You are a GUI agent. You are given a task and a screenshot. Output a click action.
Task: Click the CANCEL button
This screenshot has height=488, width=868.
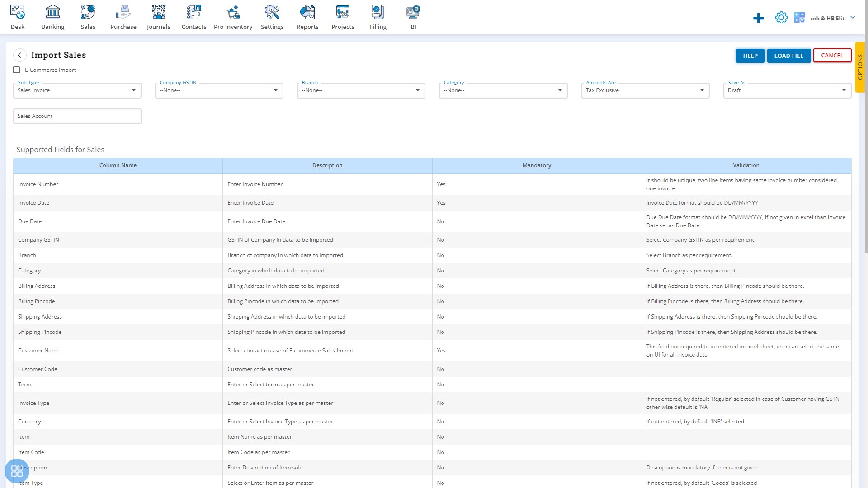[x=832, y=55]
